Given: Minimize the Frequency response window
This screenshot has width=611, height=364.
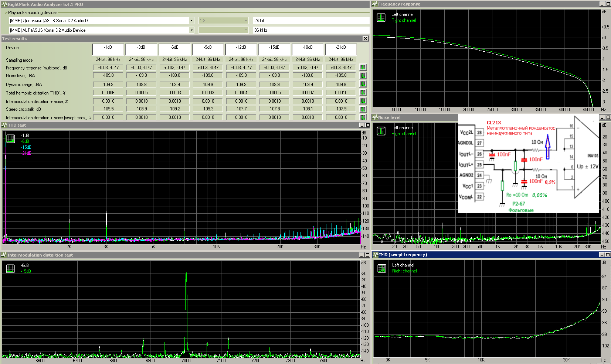Looking at the screenshot, I should (x=602, y=4).
